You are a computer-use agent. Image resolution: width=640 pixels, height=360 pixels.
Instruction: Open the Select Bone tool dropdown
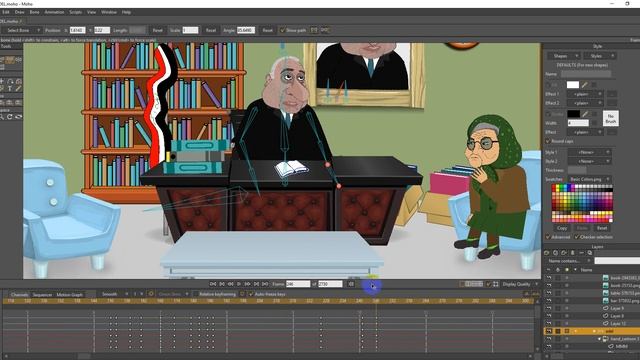point(21,30)
